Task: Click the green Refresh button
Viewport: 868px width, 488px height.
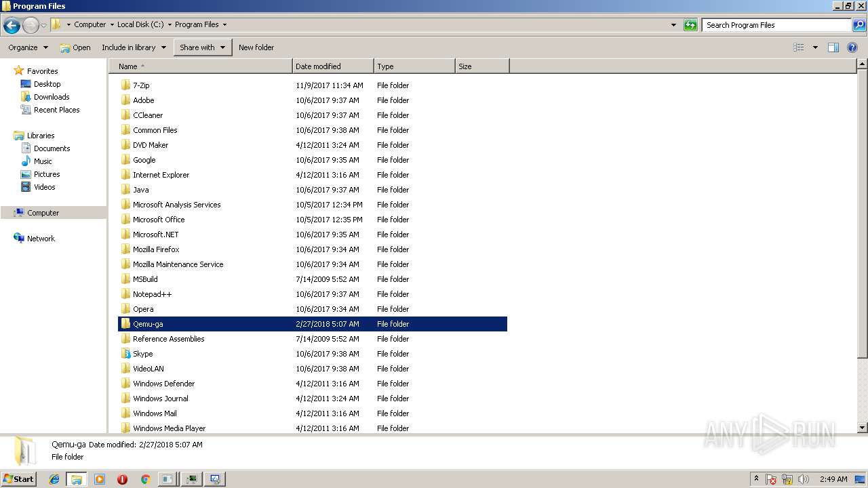Action: click(690, 25)
